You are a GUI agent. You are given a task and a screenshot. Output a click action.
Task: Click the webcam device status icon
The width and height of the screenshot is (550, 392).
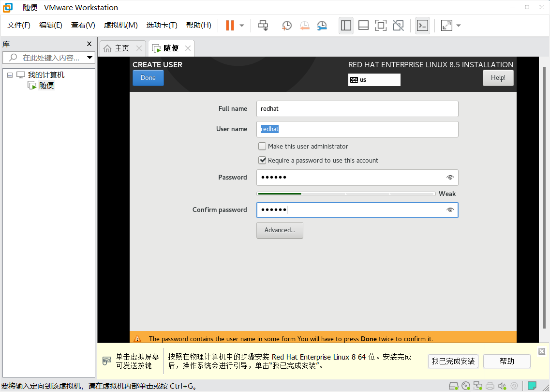tap(514, 386)
